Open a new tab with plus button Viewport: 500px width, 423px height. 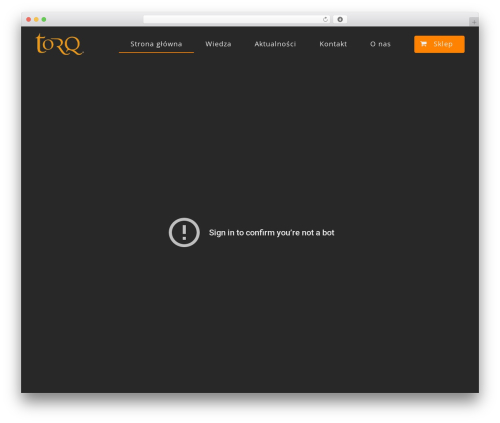click(474, 22)
